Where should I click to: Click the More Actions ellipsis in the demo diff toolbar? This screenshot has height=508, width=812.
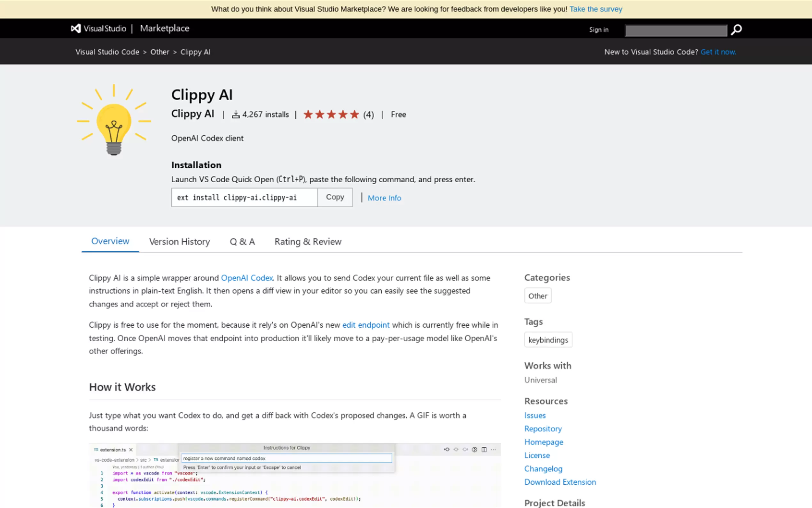493,449
